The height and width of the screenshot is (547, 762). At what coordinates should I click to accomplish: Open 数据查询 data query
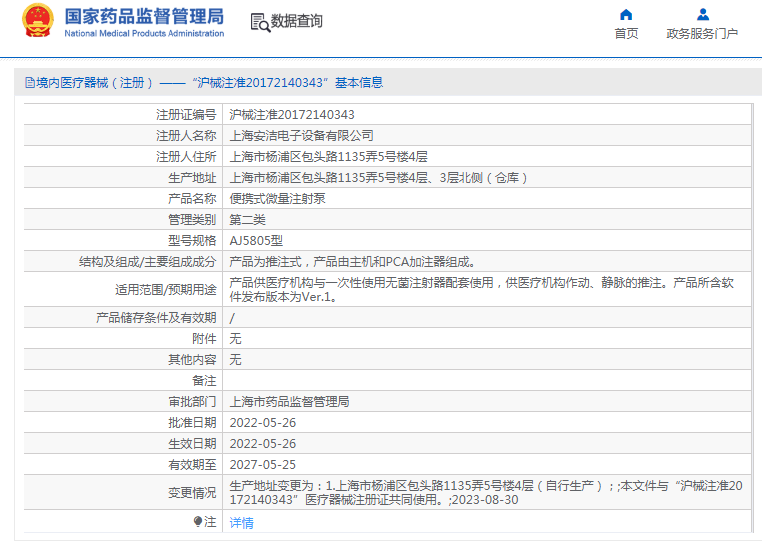click(x=296, y=21)
